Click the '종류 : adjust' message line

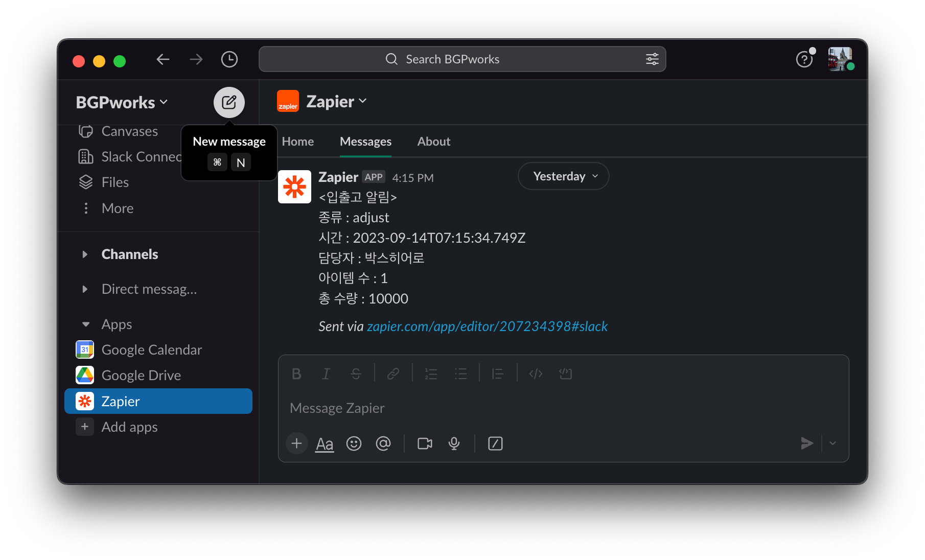(x=354, y=218)
